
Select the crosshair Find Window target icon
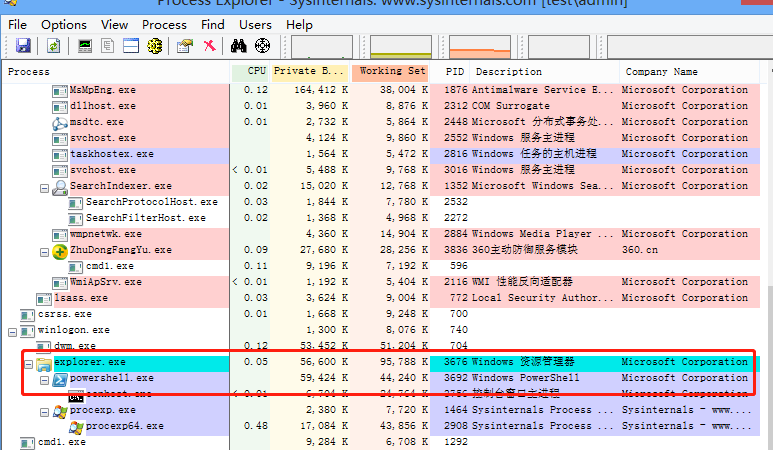pos(262,46)
